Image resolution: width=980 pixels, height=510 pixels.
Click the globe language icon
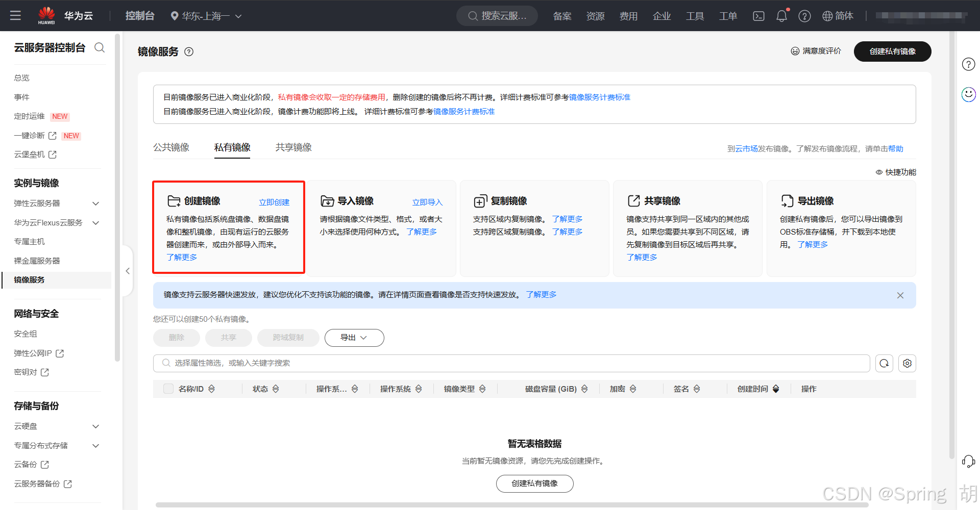[x=827, y=16]
